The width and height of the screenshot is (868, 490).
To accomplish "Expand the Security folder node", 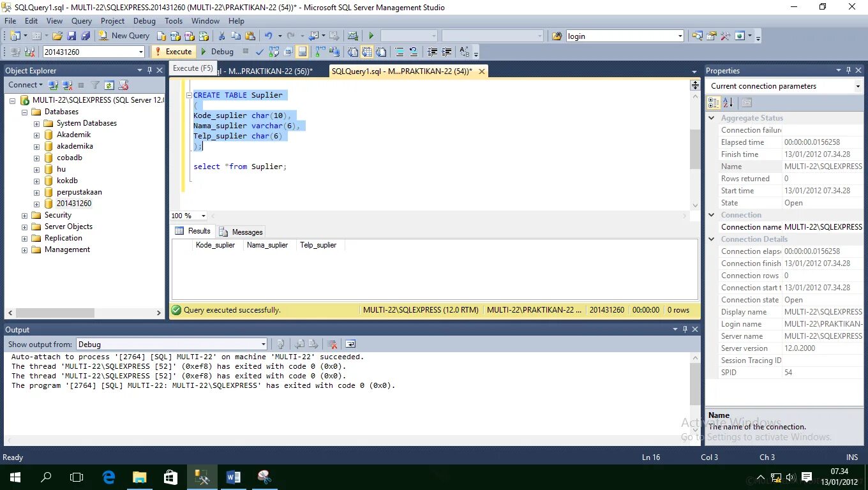I will tap(25, 215).
